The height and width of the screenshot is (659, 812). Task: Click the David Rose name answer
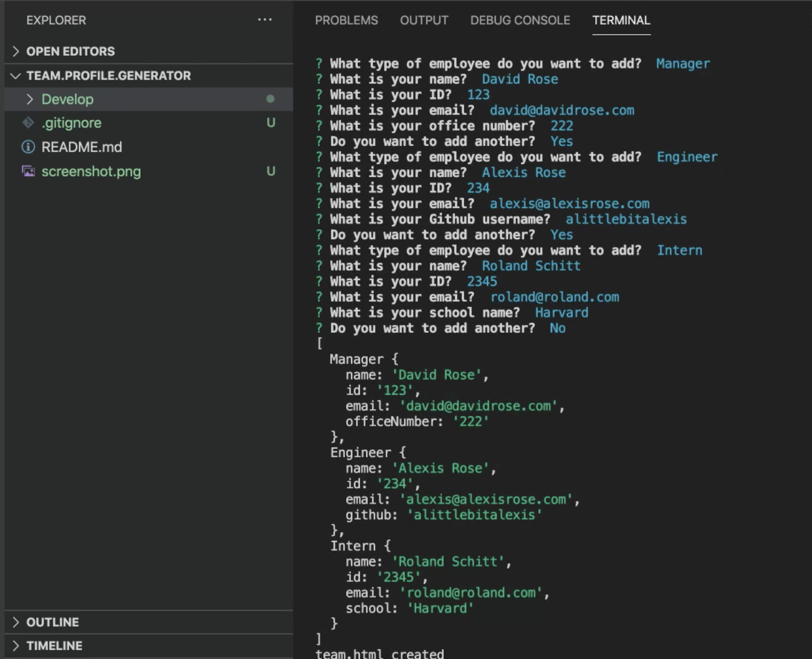520,79
